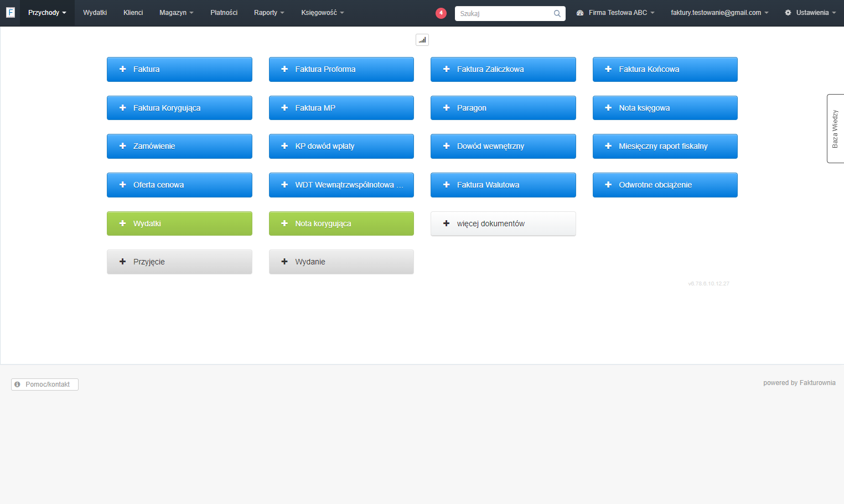
Task: Open the Raporty dropdown
Action: pyautogui.click(x=269, y=13)
